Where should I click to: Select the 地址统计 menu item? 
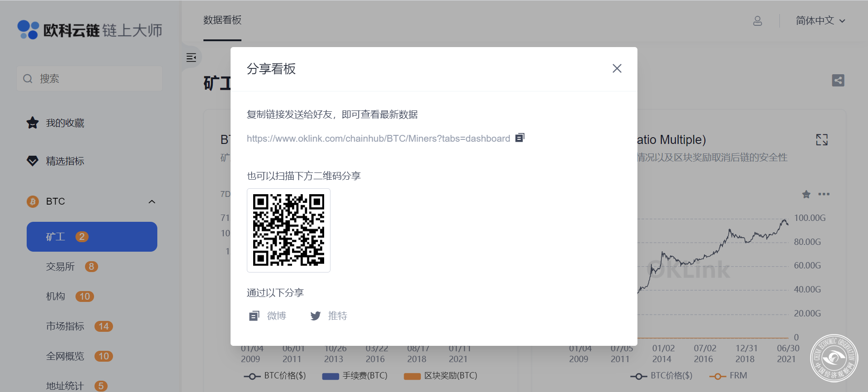pyautogui.click(x=65, y=386)
